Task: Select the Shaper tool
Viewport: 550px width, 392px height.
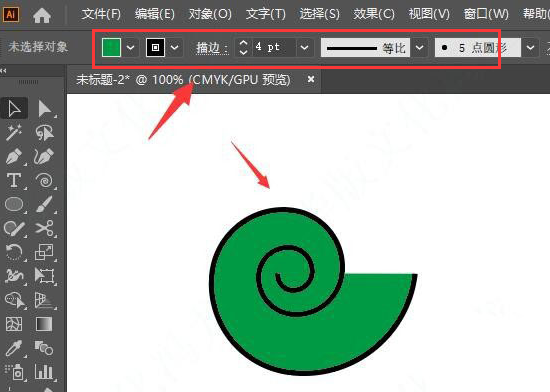Action: (x=14, y=228)
